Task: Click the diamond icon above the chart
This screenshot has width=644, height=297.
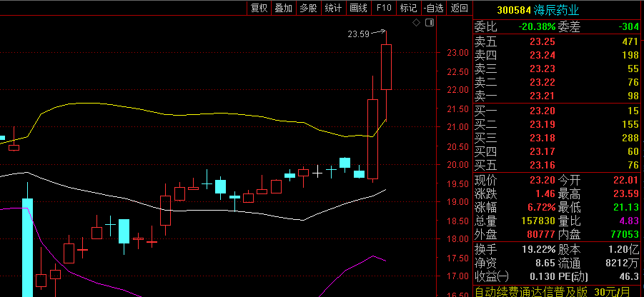Action: coord(416,23)
